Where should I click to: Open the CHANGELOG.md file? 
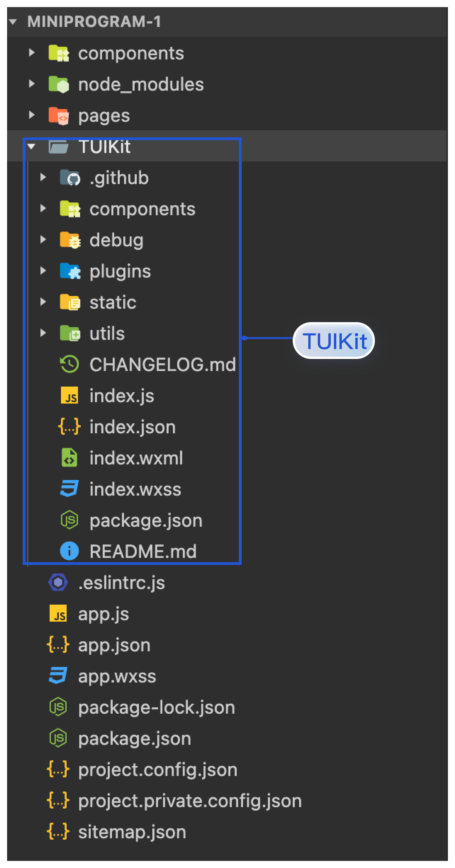(x=163, y=365)
